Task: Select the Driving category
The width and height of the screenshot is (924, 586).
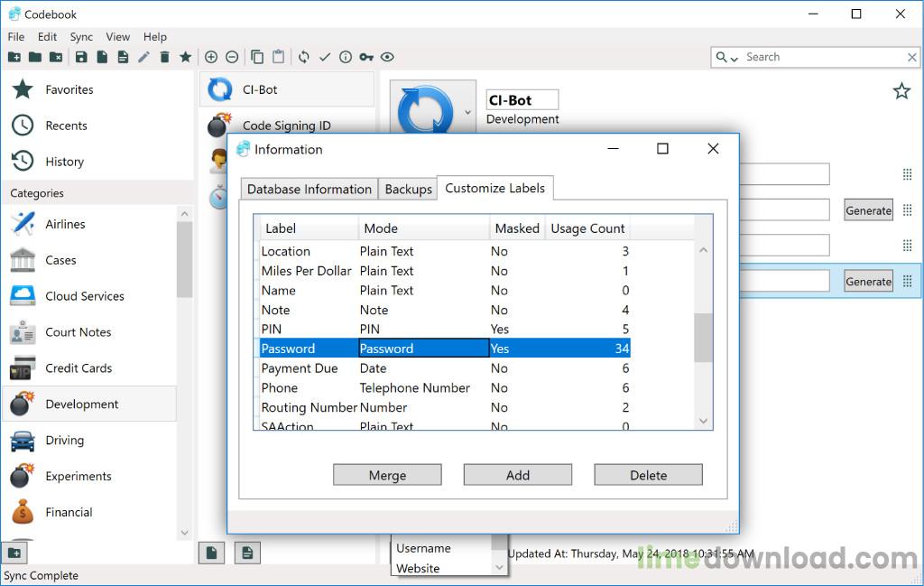Action: click(x=89, y=441)
